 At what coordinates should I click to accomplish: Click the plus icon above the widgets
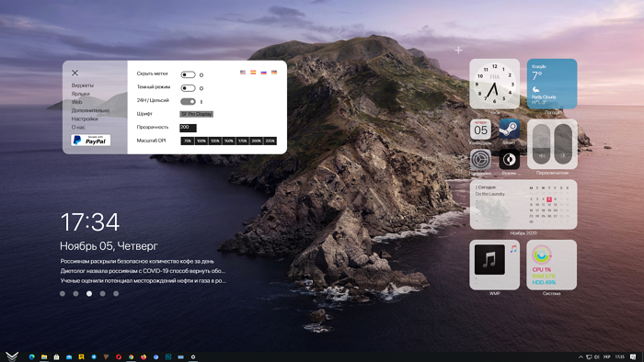coord(458,50)
